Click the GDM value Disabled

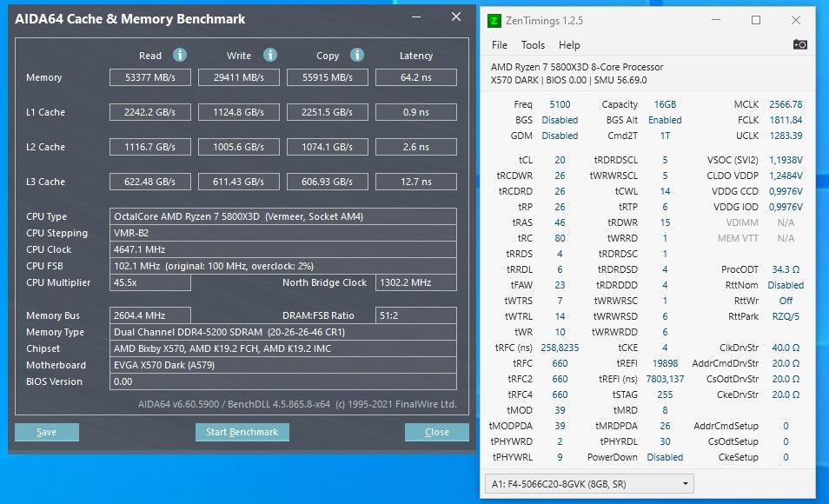point(560,136)
